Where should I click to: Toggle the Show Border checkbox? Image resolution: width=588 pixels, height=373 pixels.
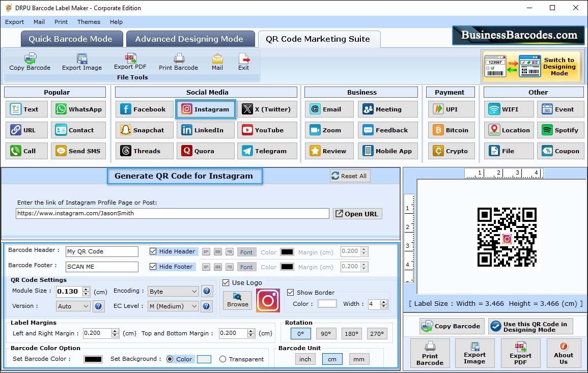click(x=291, y=293)
